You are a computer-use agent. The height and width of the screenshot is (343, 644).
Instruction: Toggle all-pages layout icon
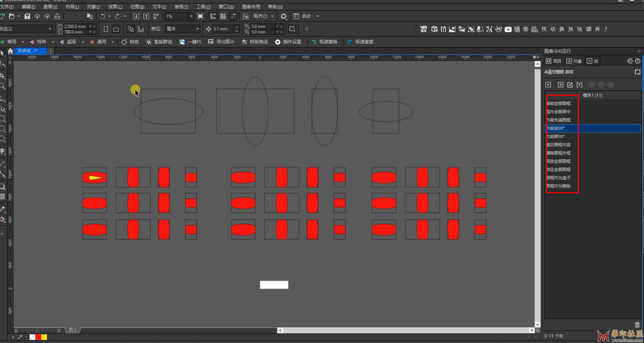tap(131, 29)
